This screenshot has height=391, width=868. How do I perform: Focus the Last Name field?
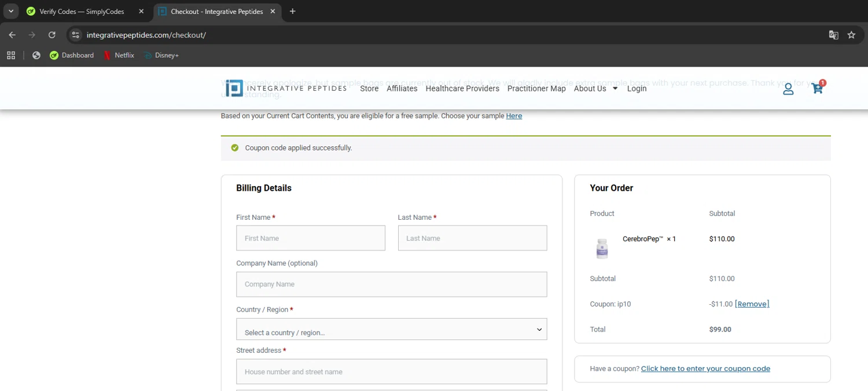(x=472, y=238)
